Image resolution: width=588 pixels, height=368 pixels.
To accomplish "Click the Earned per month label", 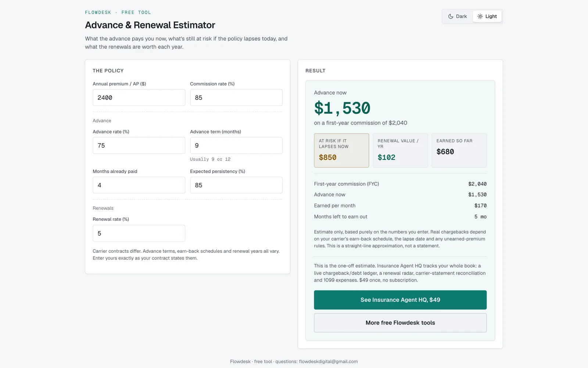I will pyautogui.click(x=335, y=206).
